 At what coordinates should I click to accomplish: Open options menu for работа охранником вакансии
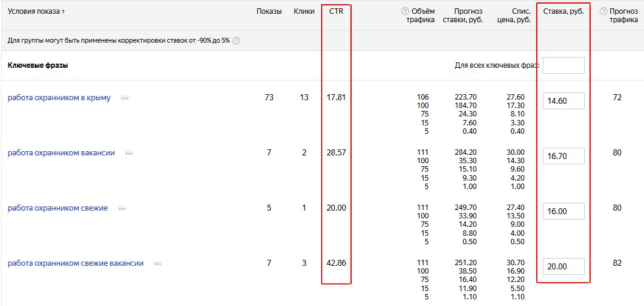(x=129, y=154)
